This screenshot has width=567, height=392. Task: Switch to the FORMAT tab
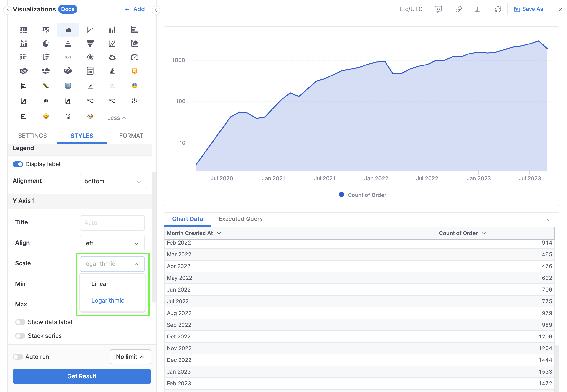131,136
